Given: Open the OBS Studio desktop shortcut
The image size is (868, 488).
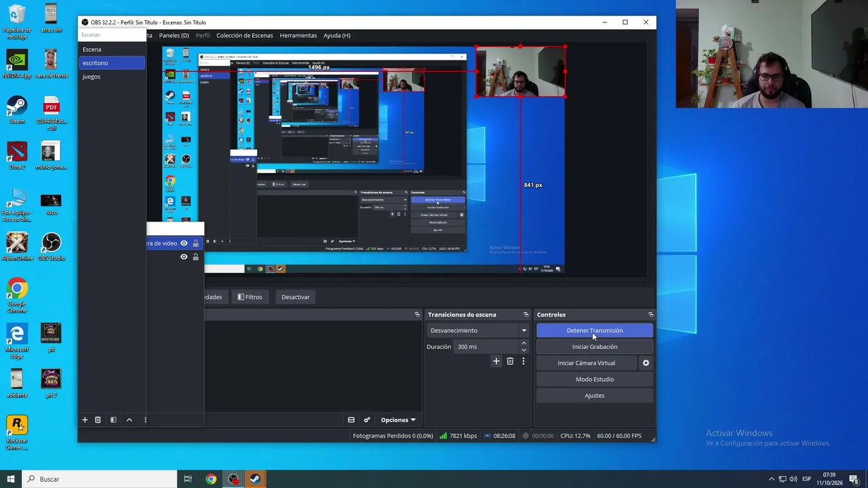Looking at the screenshot, I should pyautogui.click(x=51, y=247).
